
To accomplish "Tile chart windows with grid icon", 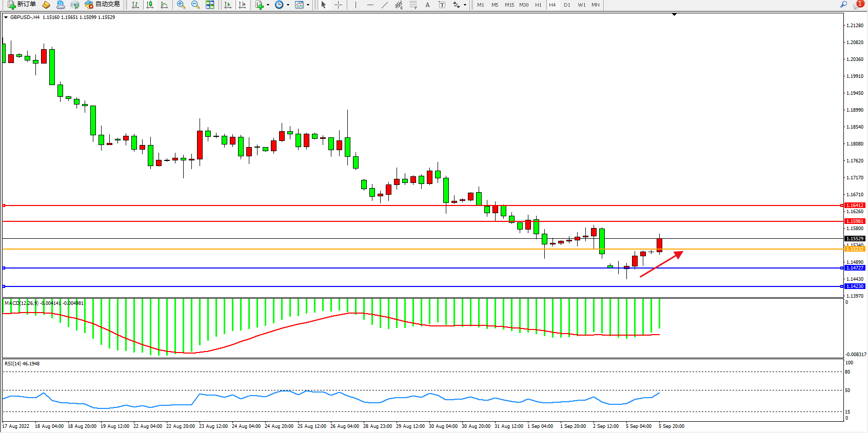I will [210, 5].
